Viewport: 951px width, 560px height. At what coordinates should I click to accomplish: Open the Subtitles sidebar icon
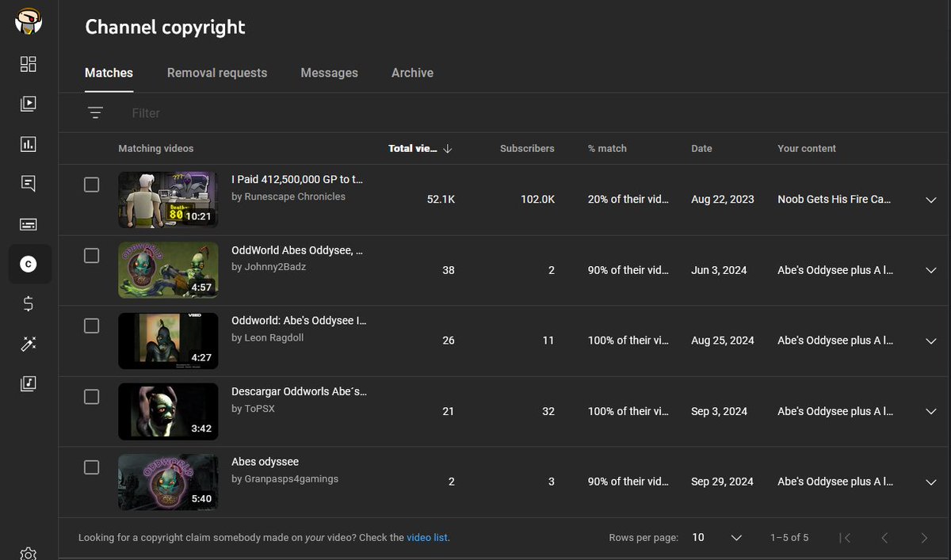click(x=29, y=224)
